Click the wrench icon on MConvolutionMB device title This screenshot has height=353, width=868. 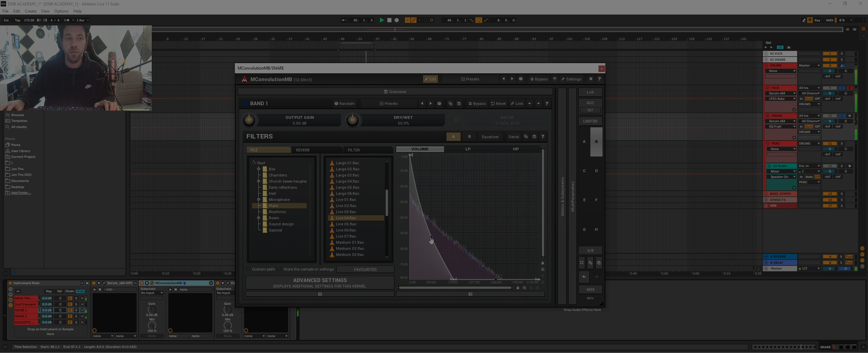point(152,283)
